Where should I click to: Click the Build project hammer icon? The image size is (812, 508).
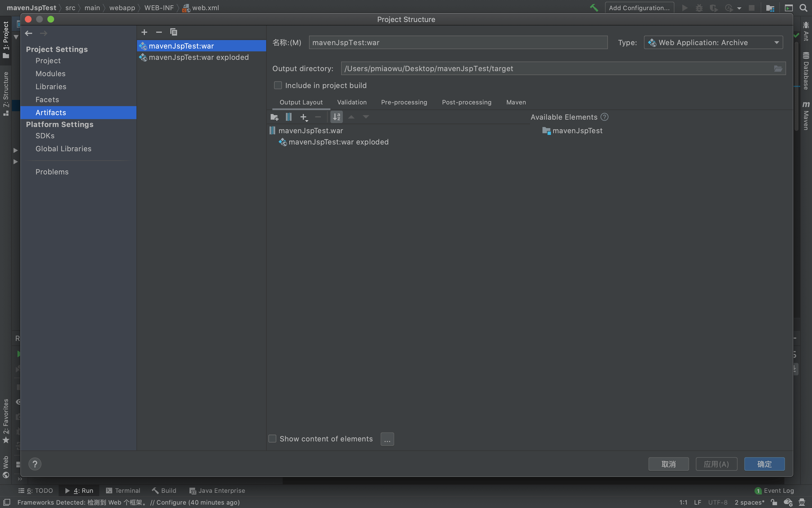[594, 8]
